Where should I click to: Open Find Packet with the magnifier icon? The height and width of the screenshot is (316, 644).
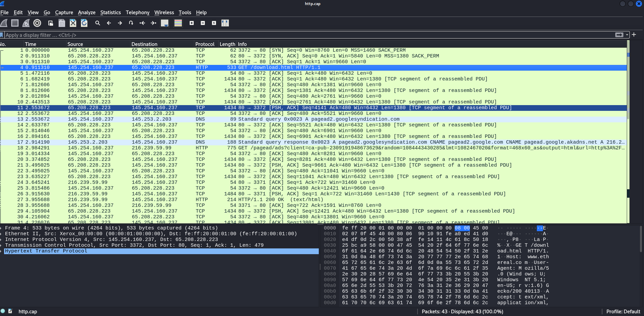pyautogui.click(x=98, y=23)
